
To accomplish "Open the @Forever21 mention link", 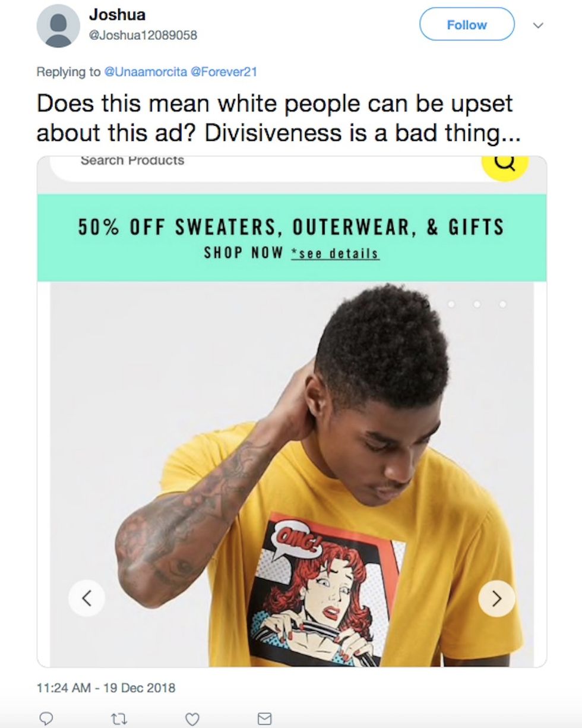I will [223, 72].
